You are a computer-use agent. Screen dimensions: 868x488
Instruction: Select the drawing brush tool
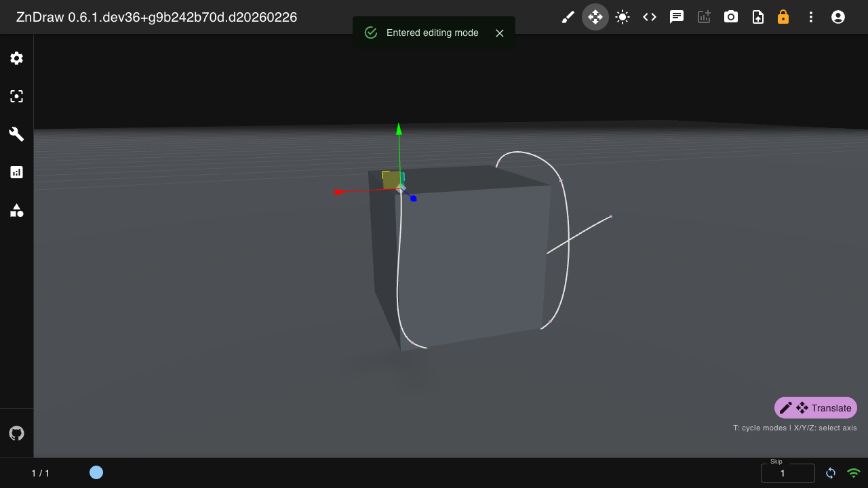(x=568, y=17)
